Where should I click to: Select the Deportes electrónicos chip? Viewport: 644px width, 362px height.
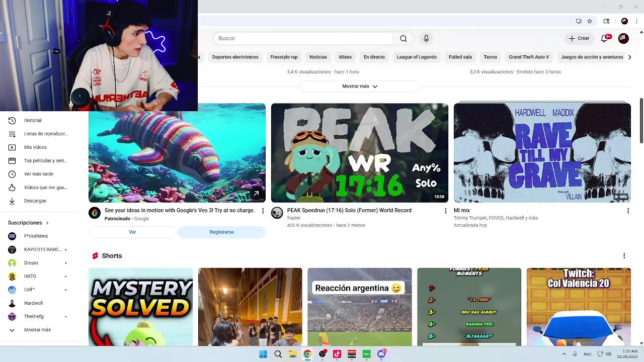click(235, 57)
